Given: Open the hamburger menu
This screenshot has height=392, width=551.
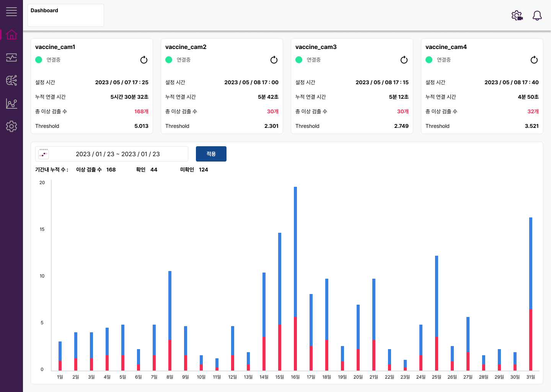Looking at the screenshot, I should (11, 12).
